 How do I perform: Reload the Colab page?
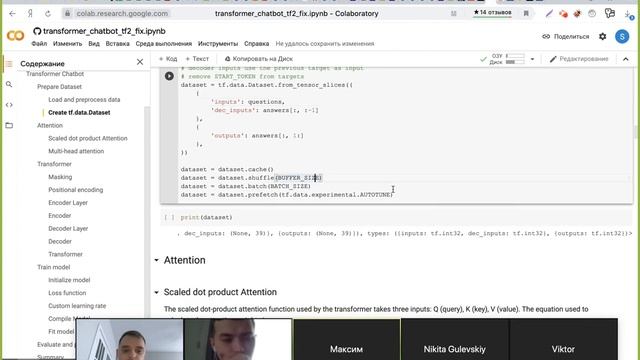(x=48, y=13)
